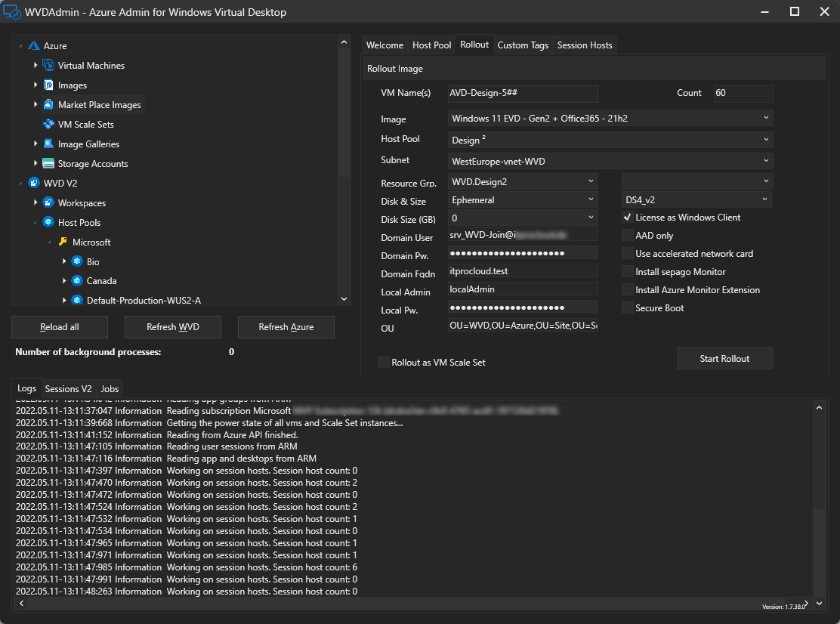
Task: Click the Local Pw. password field
Action: (x=523, y=307)
